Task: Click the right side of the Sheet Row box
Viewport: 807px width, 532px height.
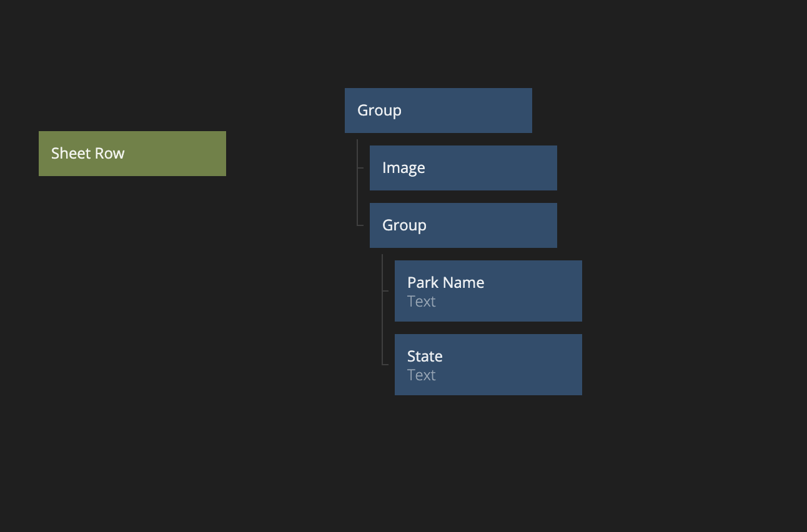Action: pyautogui.click(x=212, y=154)
